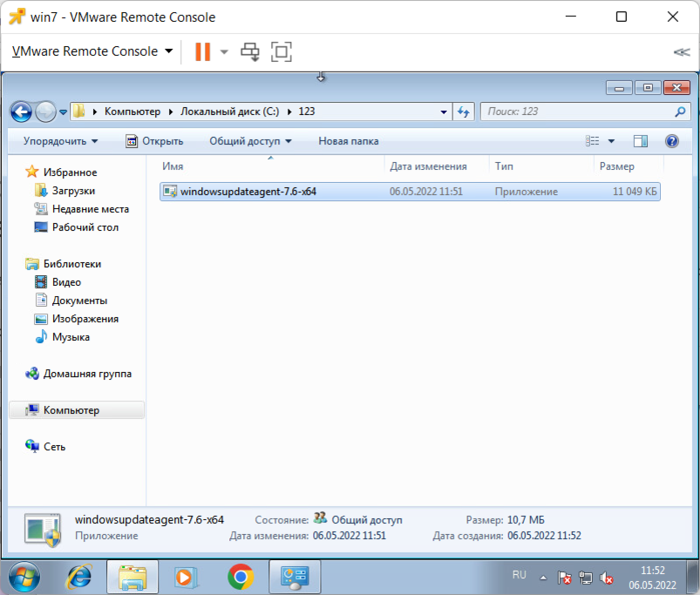Open the Action Center flag icon
Image resolution: width=700 pixels, height=595 pixels.
point(564,578)
